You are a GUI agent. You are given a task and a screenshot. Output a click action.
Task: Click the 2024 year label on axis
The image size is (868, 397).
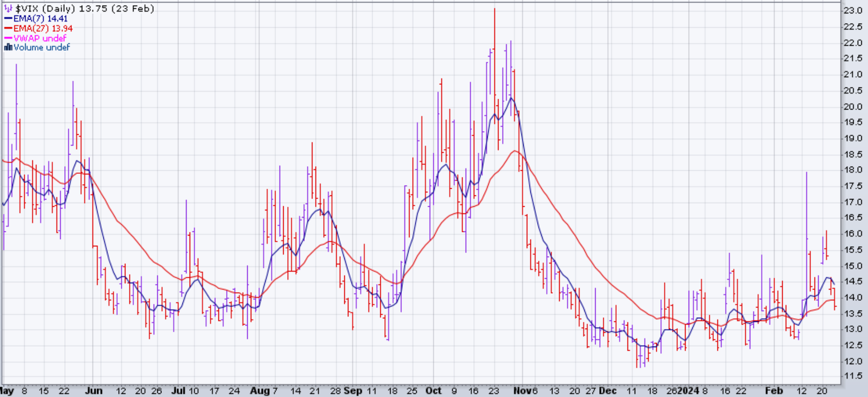(x=688, y=391)
